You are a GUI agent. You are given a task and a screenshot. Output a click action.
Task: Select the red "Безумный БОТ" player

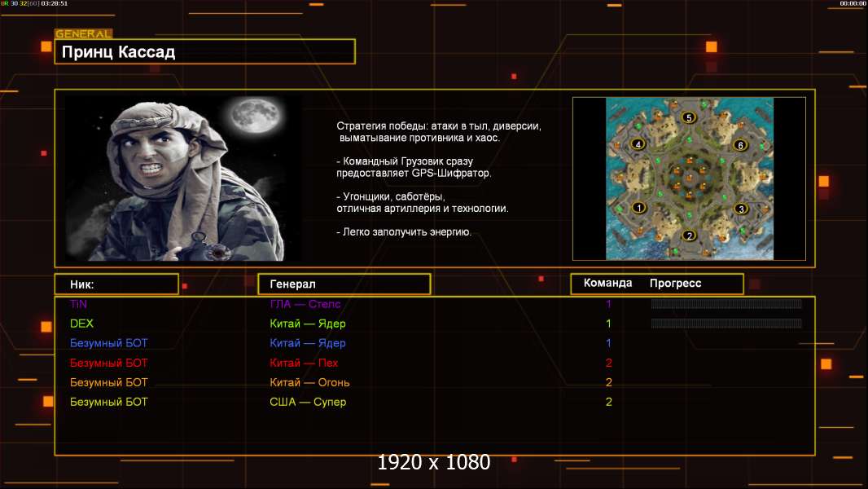click(x=108, y=363)
